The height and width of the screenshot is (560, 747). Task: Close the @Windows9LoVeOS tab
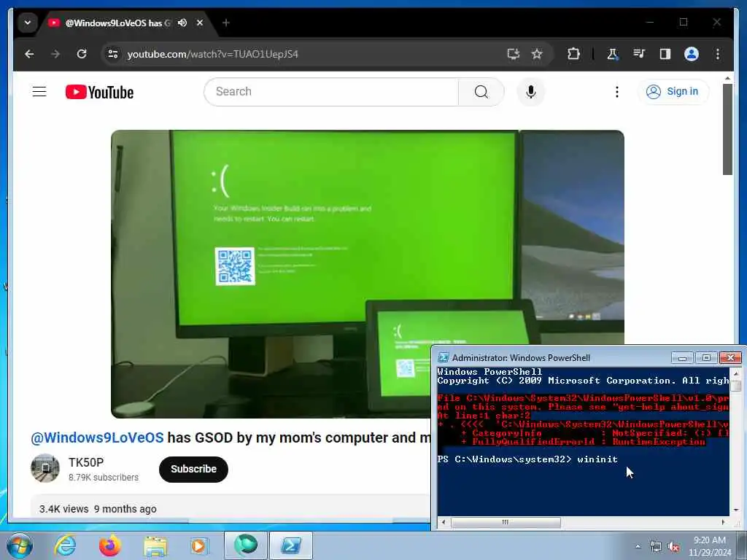(x=200, y=23)
